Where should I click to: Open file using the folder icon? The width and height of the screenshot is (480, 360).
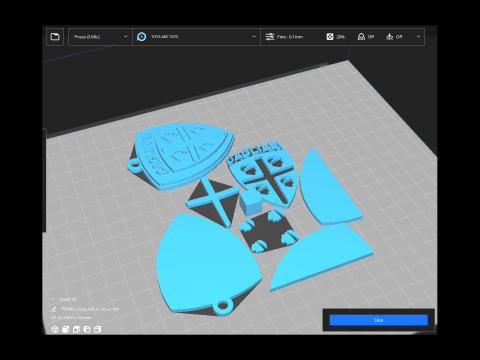tap(55, 37)
